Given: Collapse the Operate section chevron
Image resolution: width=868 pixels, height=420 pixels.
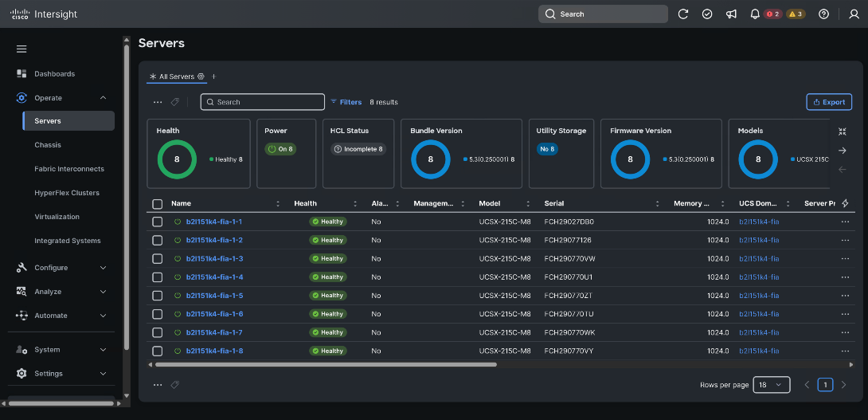Looking at the screenshot, I should (x=103, y=98).
